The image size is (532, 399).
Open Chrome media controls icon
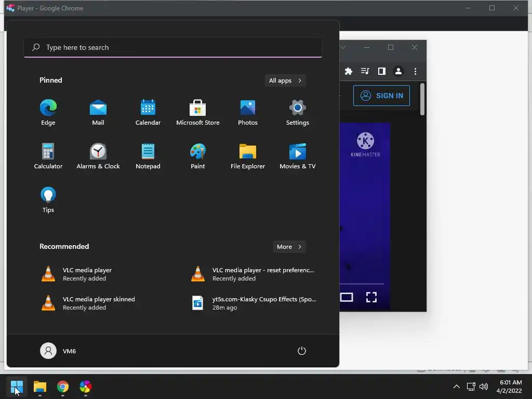[365, 71]
